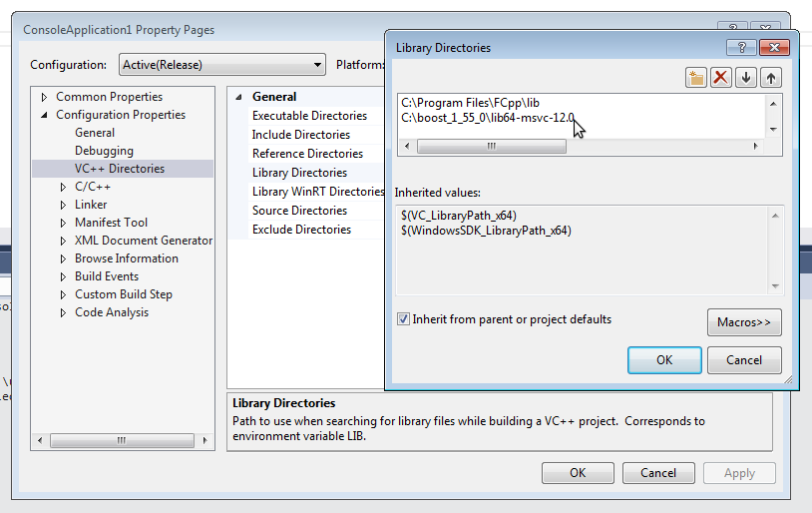Click the directory list horizontal scrollbar
Image resolution: width=812 pixels, height=513 pixels.
(x=491, y=146)
